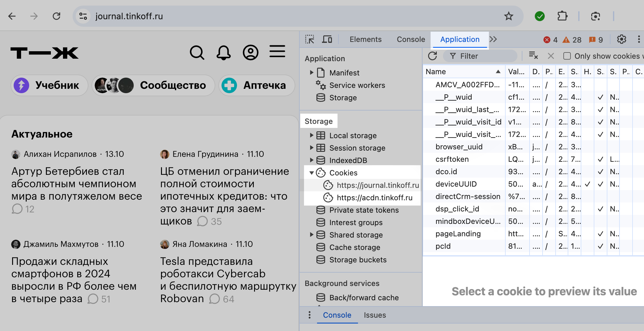Click the browser forward arrow
Viewport: 644px width, 331px height.
(x=34, y=16)
